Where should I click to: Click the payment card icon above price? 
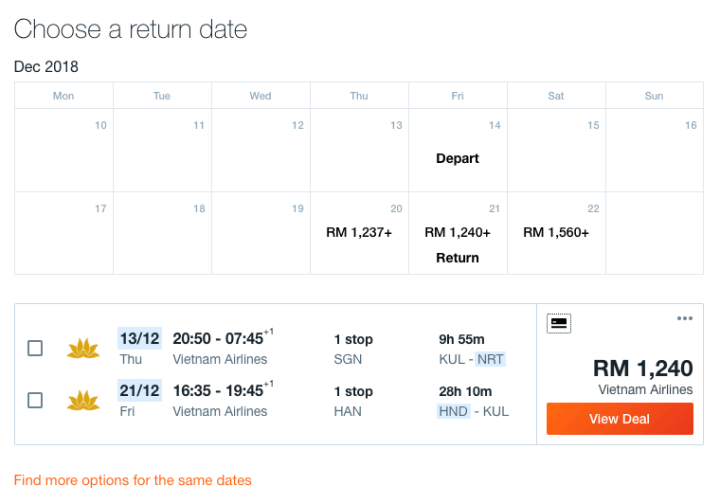[560, 323]
